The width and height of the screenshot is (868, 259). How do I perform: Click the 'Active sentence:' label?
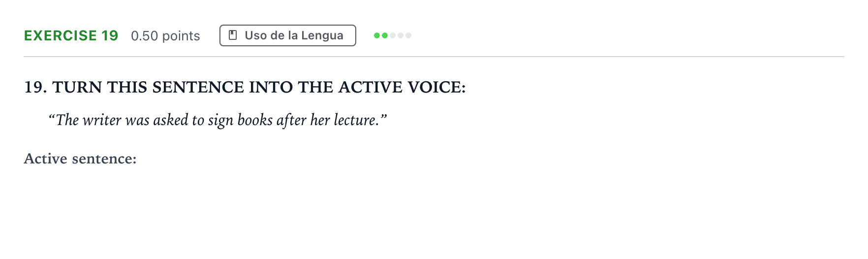80,159
